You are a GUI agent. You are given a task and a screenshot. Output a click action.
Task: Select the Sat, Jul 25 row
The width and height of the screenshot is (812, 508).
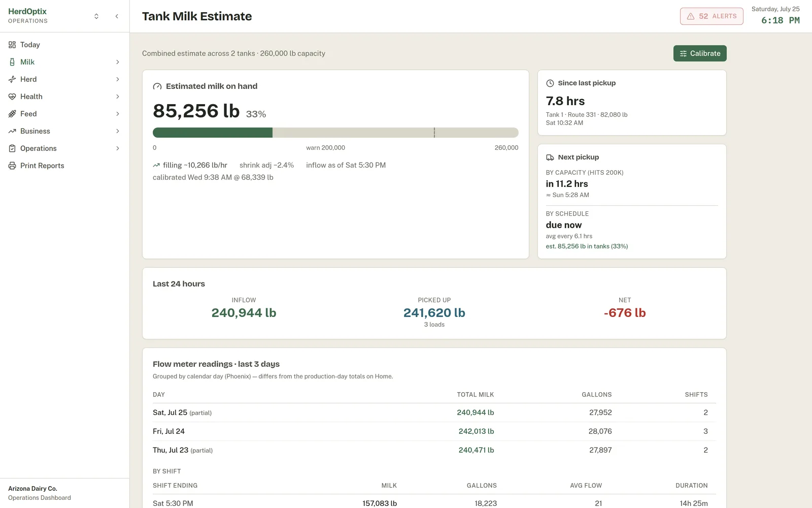(434, 412)
